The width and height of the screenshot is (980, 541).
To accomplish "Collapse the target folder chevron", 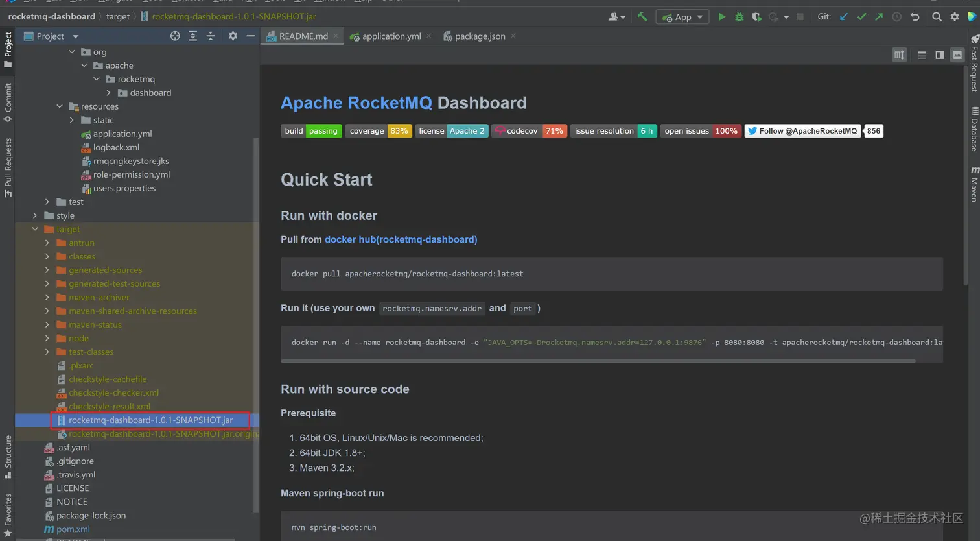I will 35,229.
